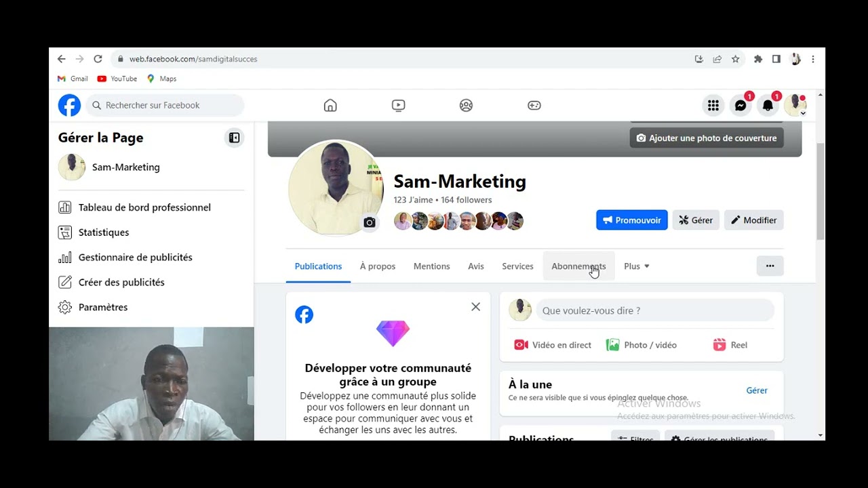Switch to the Abonnements tab
This screenshot has width=868, height=488.
[x=578, y=266]
